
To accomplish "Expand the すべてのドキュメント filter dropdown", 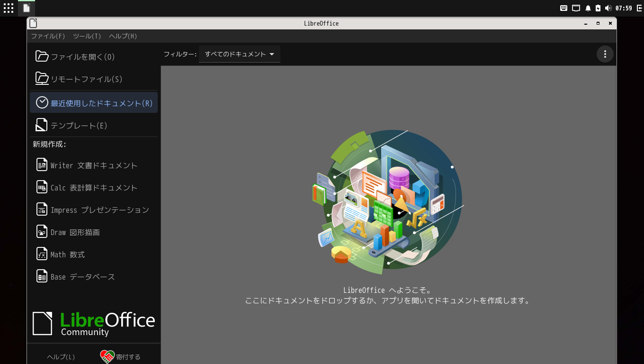I will (x=240, y=54).
